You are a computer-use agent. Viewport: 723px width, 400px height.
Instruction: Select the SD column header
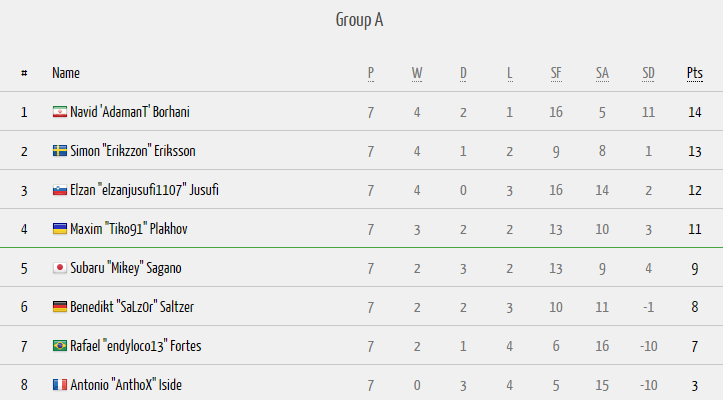[648, 73]
